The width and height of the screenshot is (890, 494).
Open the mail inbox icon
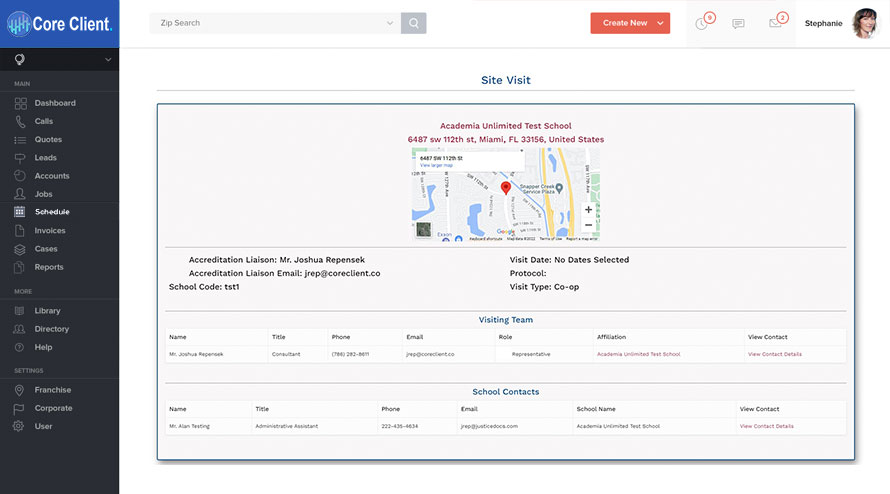click(x=775, y=23)
